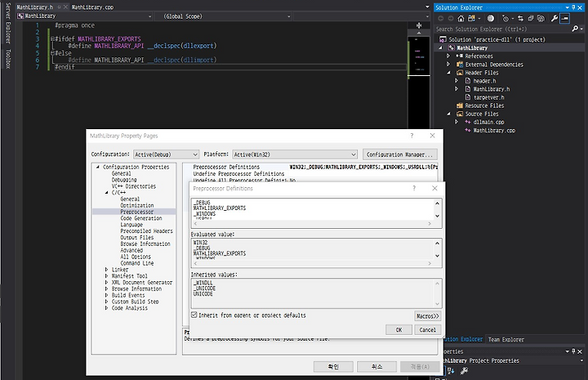Collapse the C/C++ node in property tree

click(x=106, y=192)
